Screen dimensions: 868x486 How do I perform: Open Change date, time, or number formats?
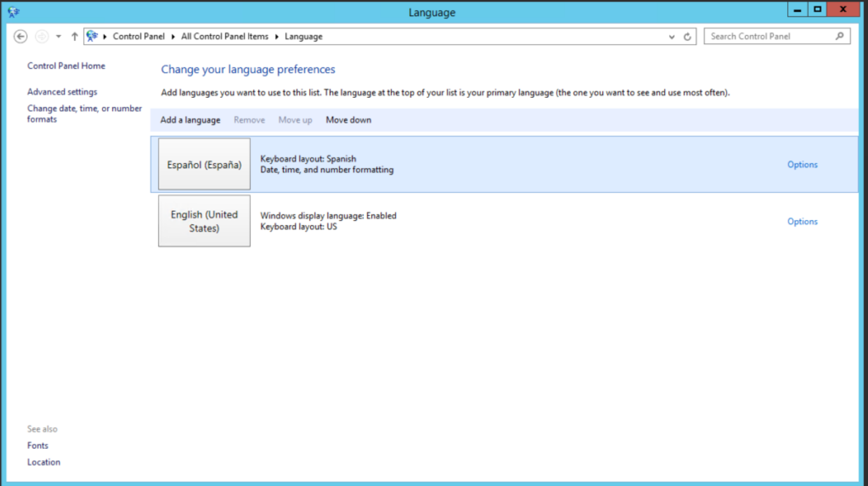click(84, 113)
